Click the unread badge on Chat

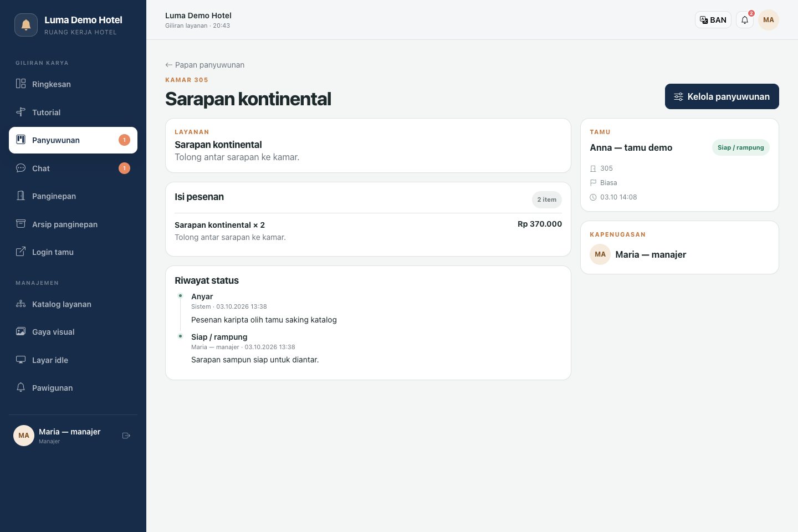124,168
